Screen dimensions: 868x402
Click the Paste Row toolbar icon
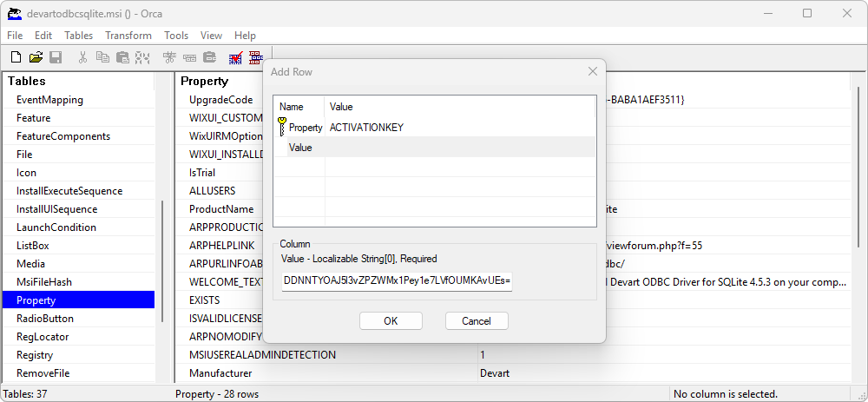coord(209,57)
